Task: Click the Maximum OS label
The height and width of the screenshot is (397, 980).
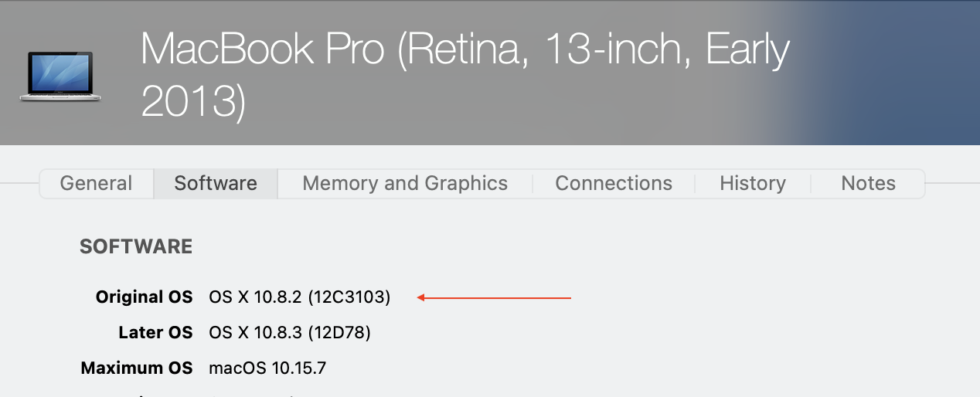Action: (x=136, y=368)
